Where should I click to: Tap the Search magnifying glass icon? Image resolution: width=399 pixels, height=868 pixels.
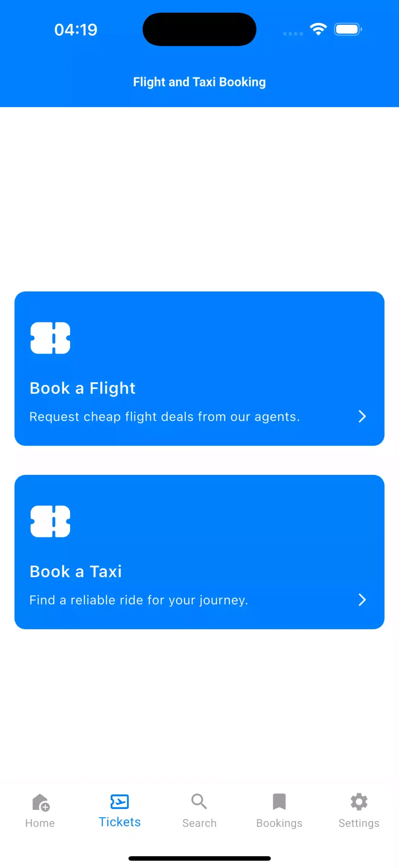click(x=199, y=802)
